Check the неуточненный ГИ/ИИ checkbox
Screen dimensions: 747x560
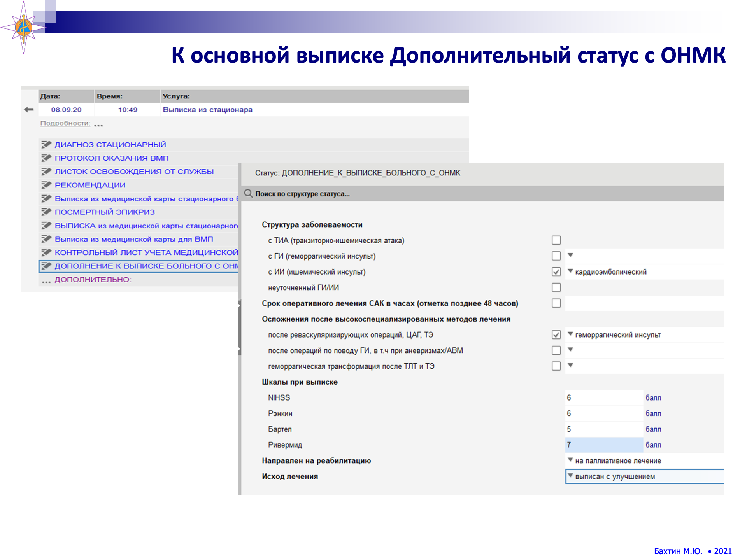[556, 287]
